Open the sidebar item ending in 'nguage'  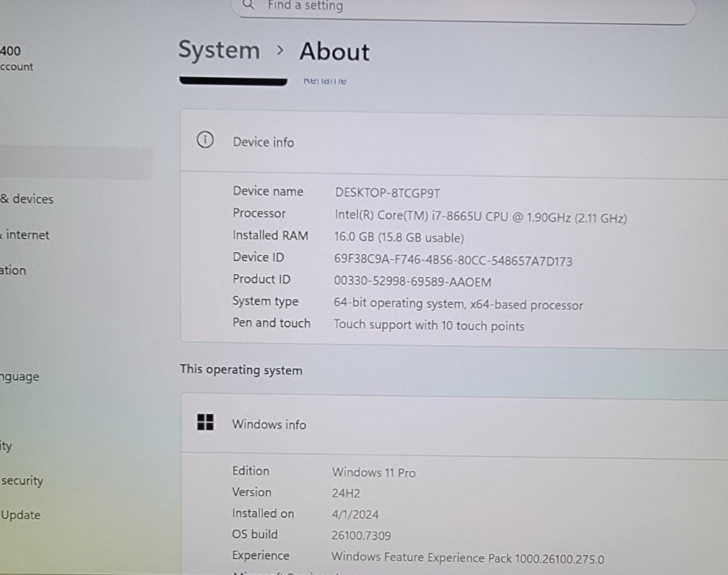click(x=19, y=376)
